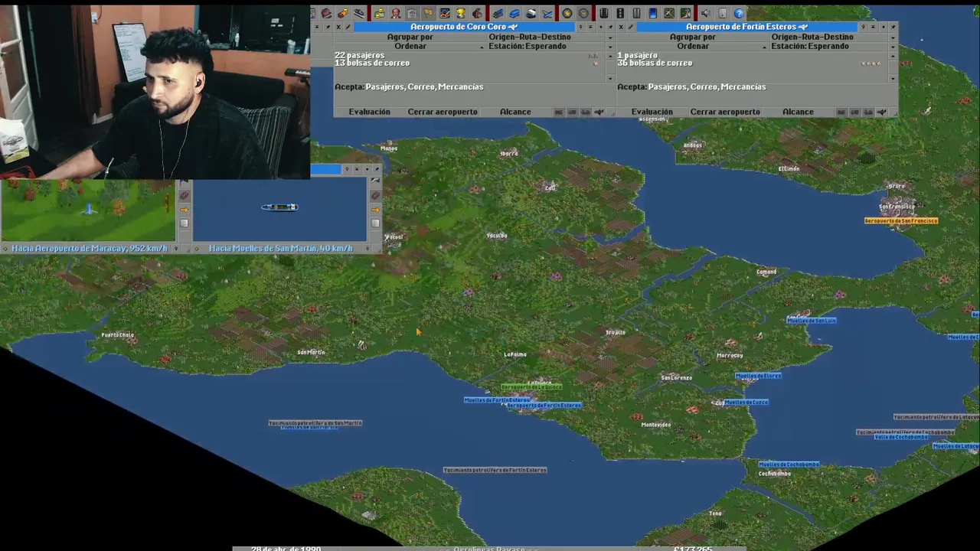The image size is (980, 551).
Task: Open Evaluación for Aeropuerto de Coro Coro
Action: (x=370, y=112)
